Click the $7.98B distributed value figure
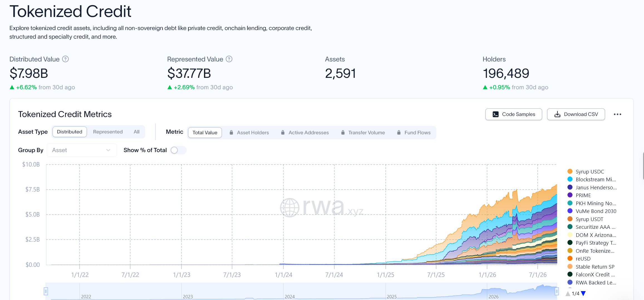 coord(29,73)
